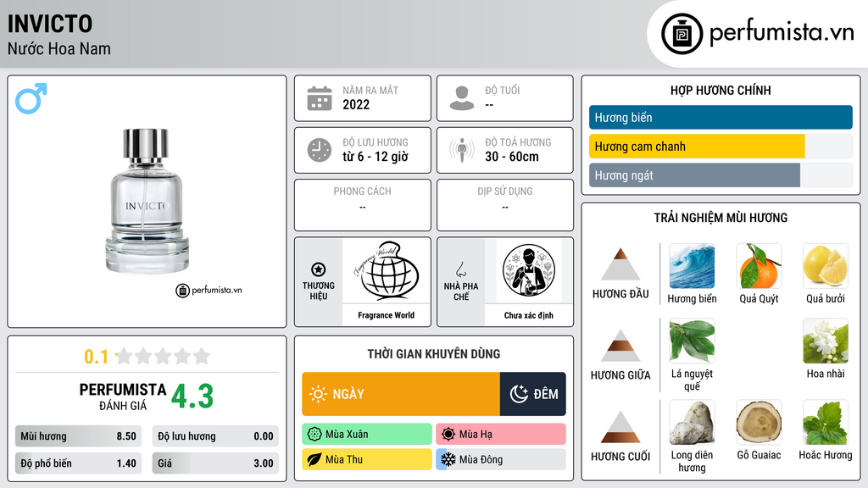Click the green 4.3 Perfumista rating
Screen dimensions: 868x488
tap(192, 396)
